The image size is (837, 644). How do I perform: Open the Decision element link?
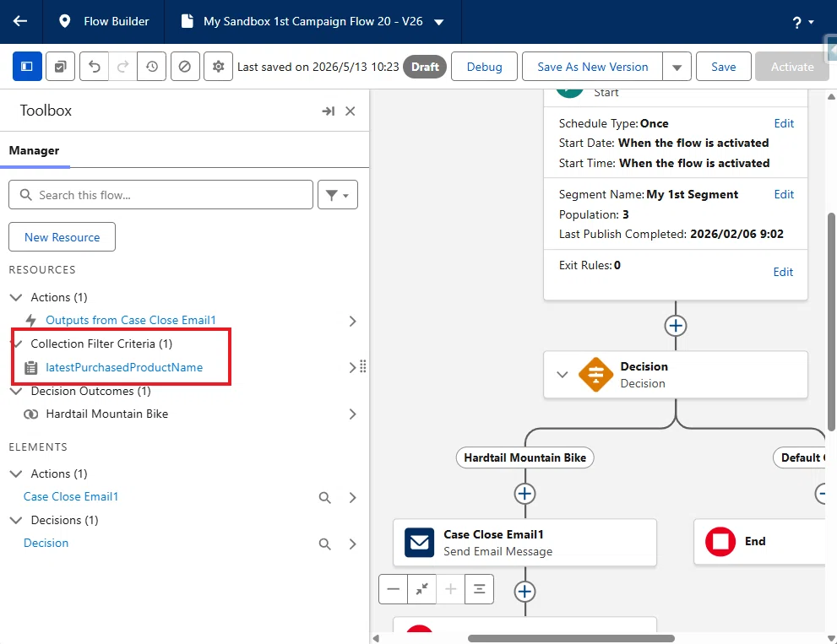click(x=46, y=544)
